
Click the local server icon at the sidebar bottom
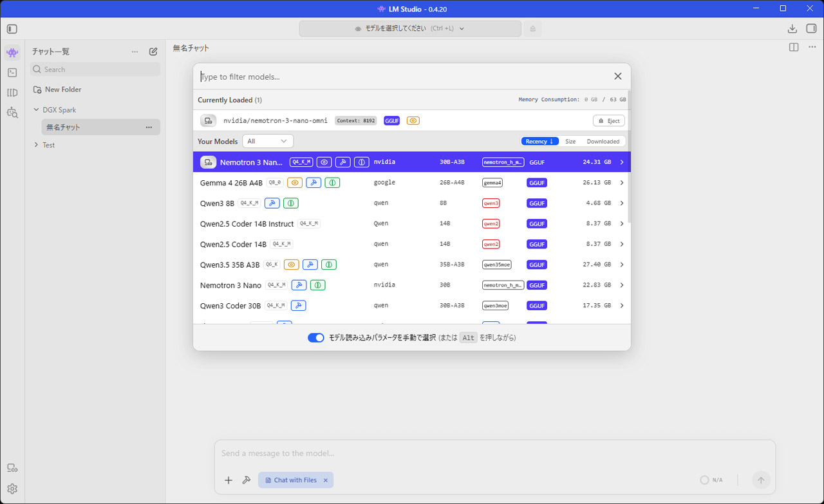[12, 468]
